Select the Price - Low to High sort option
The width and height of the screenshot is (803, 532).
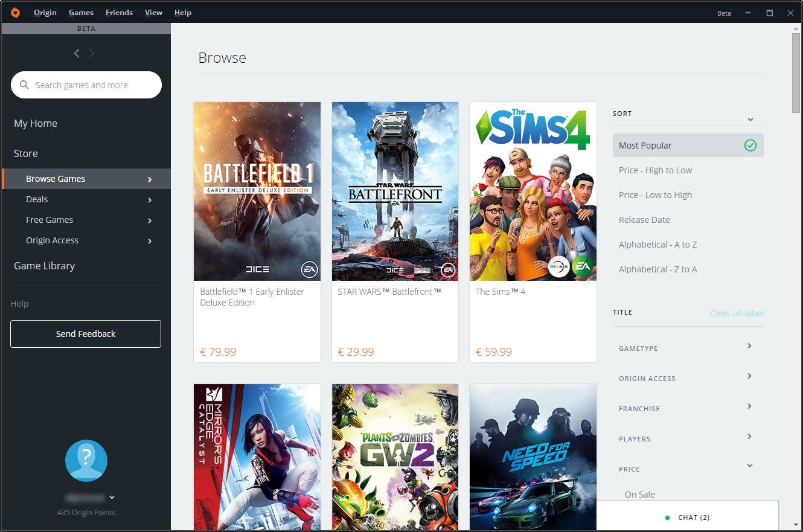[654, 194]
